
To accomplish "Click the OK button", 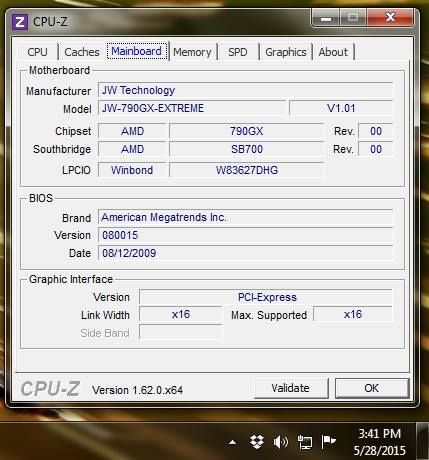I will point(372,388).
